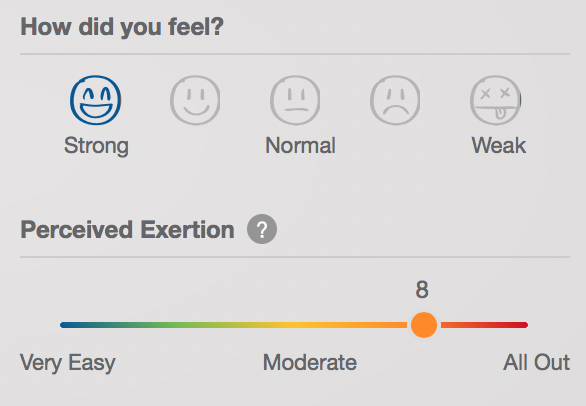Click the yellow middle of exertion track
Screen dimensions: 586x406
pos(295,325)
